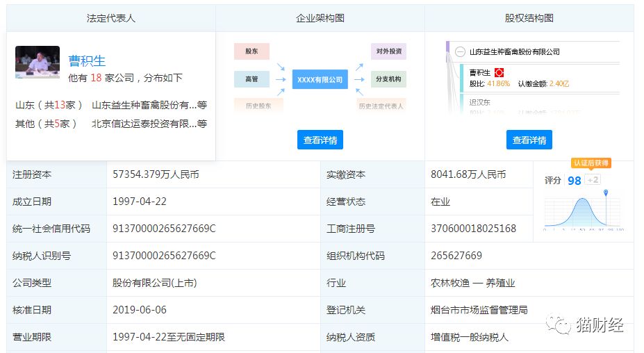The image size is (644, 353).
Task: Click the score marker pin on distribution chart
Action: click(x=605, y=192)
